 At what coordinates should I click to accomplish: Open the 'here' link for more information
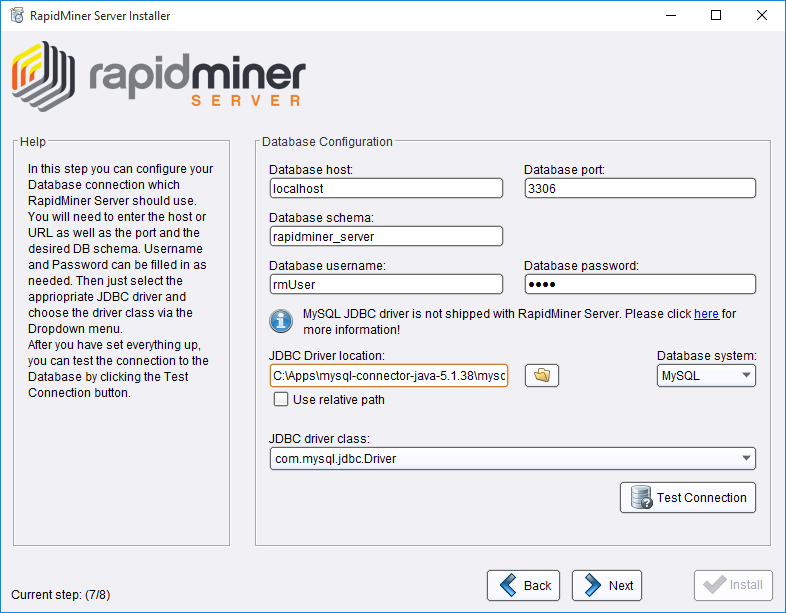[x=706, y=314]
